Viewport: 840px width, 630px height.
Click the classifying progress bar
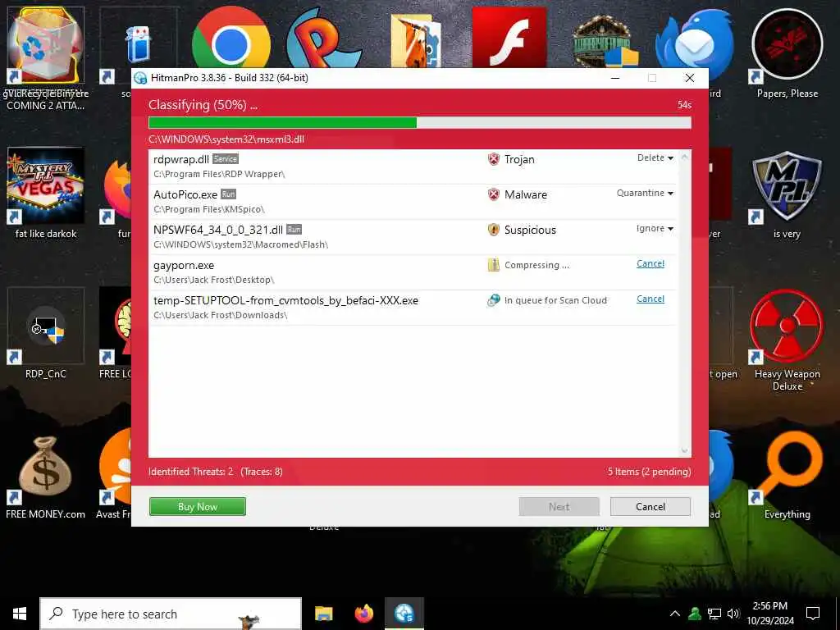coord(419,123)
